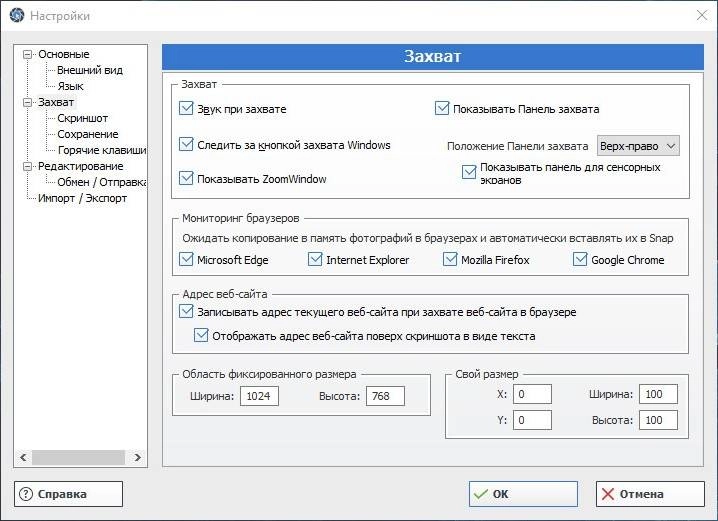Click tree scrollbar left arrow
This screenshot has height=521, width=718.
23,457
